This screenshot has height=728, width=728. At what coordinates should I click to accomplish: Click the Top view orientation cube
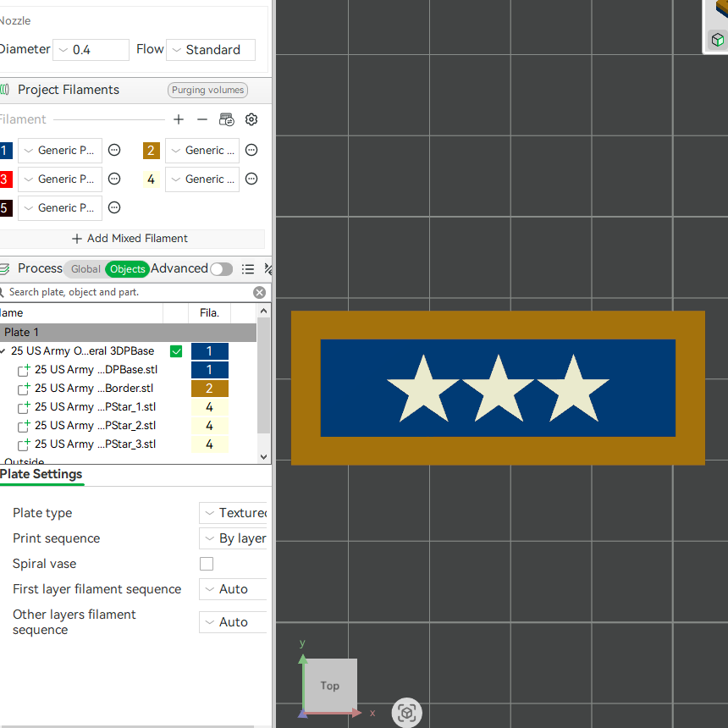[330, 686]
